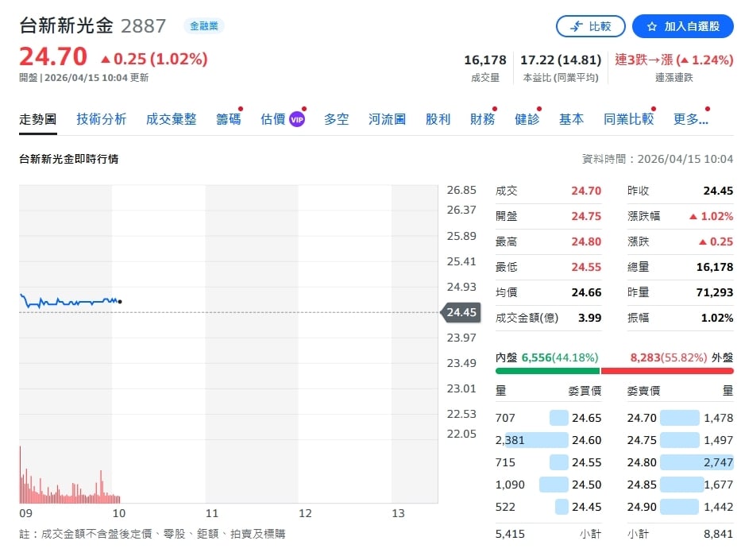Click the 金融業 industry tag
The height and width of the screenshot is (560, 741).
pyautogui.click(x=204, y=26)
